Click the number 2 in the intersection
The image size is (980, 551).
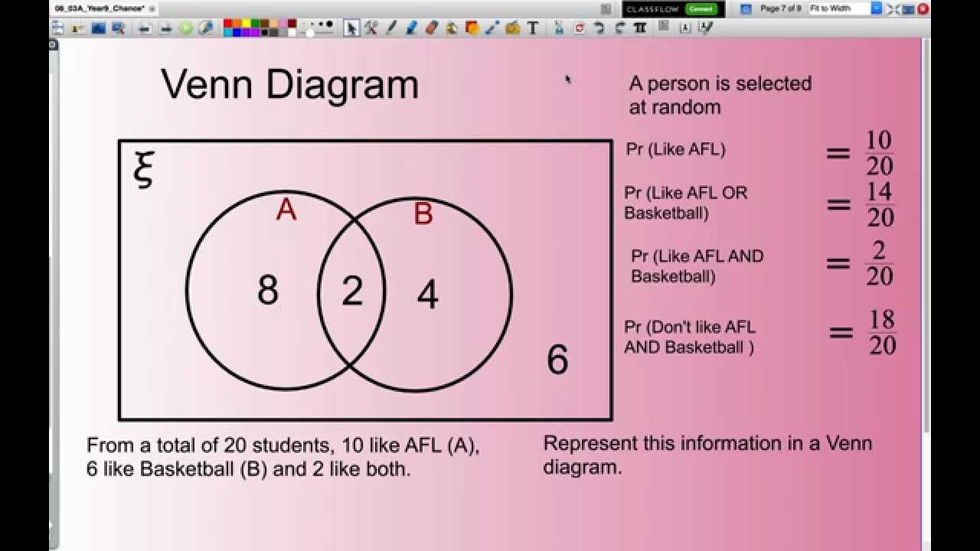[352, 291]
